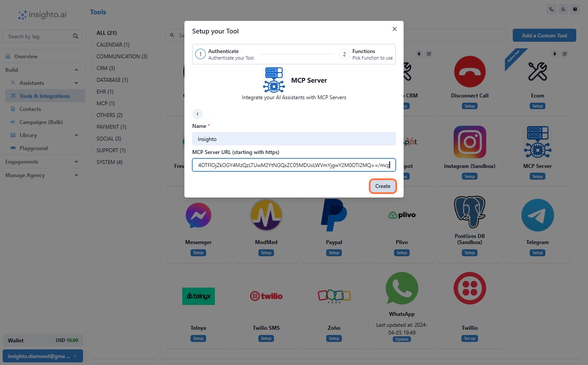Filter tools by CALENDAR (1)
Image resolution: width=588 pixels, height=365 pixels.
113,45
